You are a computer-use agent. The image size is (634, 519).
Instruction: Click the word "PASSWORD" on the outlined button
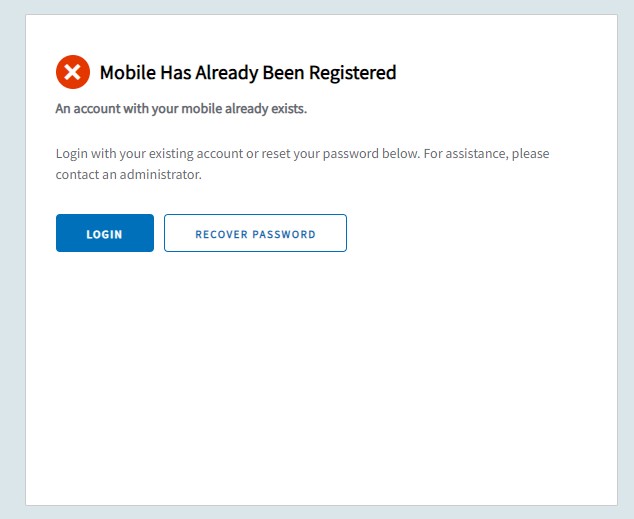click(283, 234)
